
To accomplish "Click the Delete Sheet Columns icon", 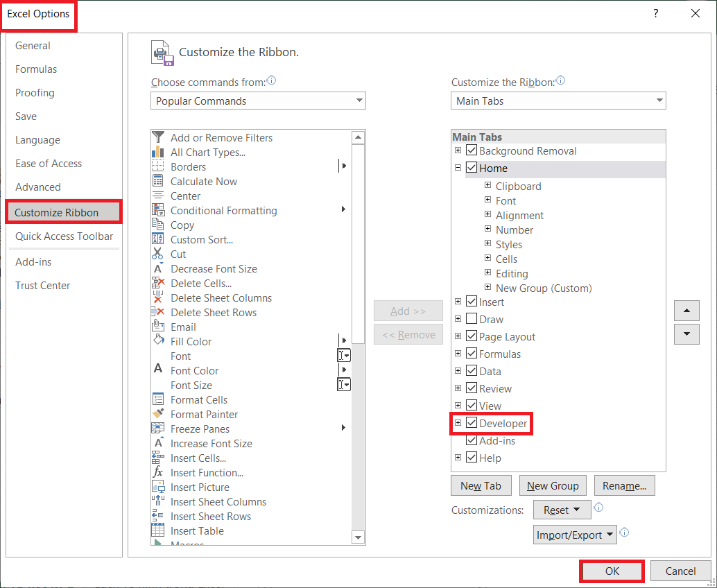I will 158,297.
